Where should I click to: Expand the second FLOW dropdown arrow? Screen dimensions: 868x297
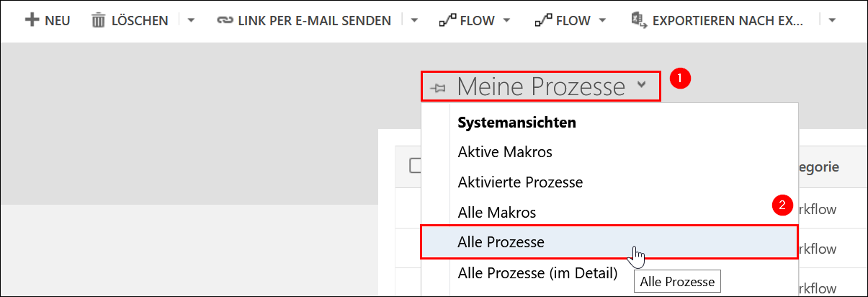[x=602, y=20]
